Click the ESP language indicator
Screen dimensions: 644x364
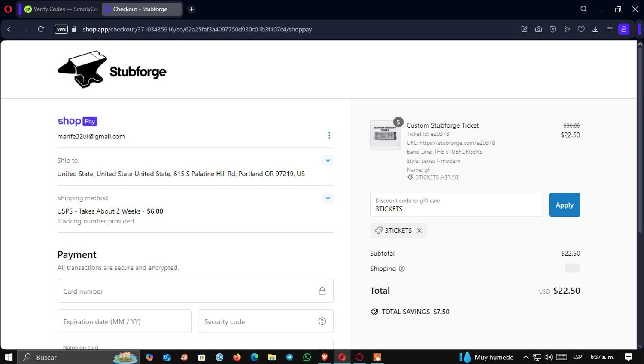577,357
